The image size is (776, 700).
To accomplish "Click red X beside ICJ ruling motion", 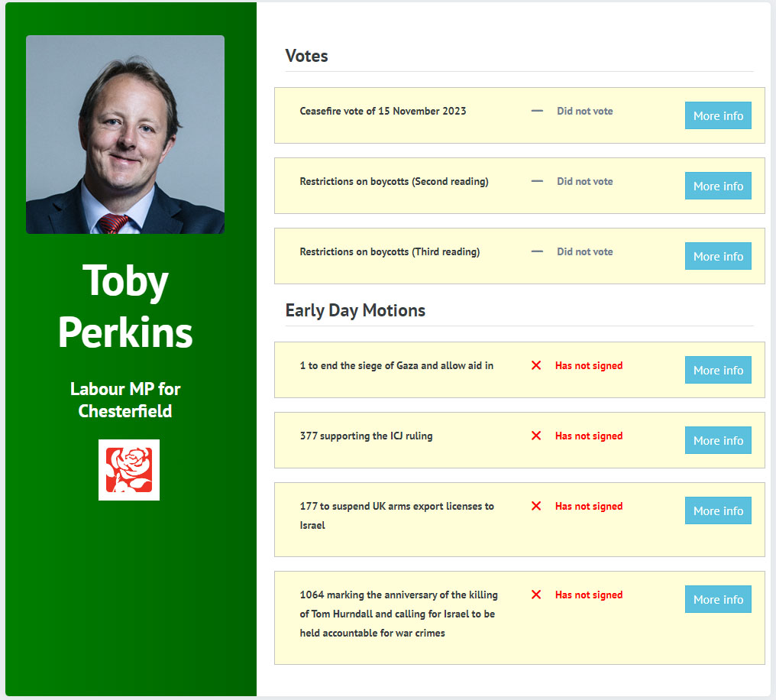I will [x=536, y=436].
